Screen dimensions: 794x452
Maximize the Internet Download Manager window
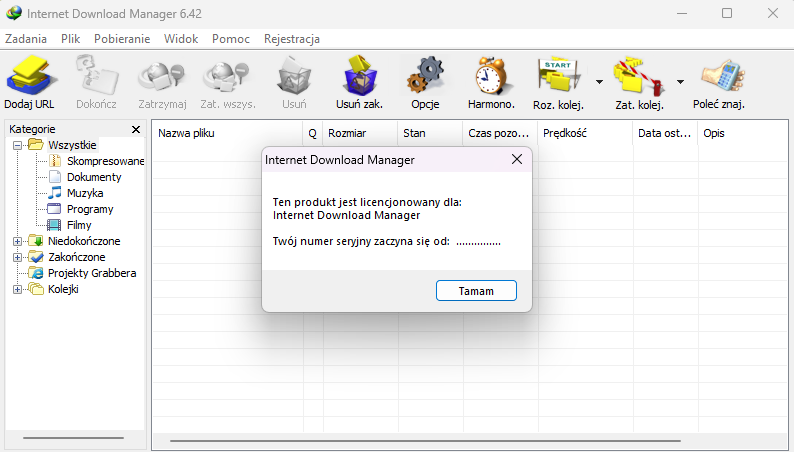point(727,13)
